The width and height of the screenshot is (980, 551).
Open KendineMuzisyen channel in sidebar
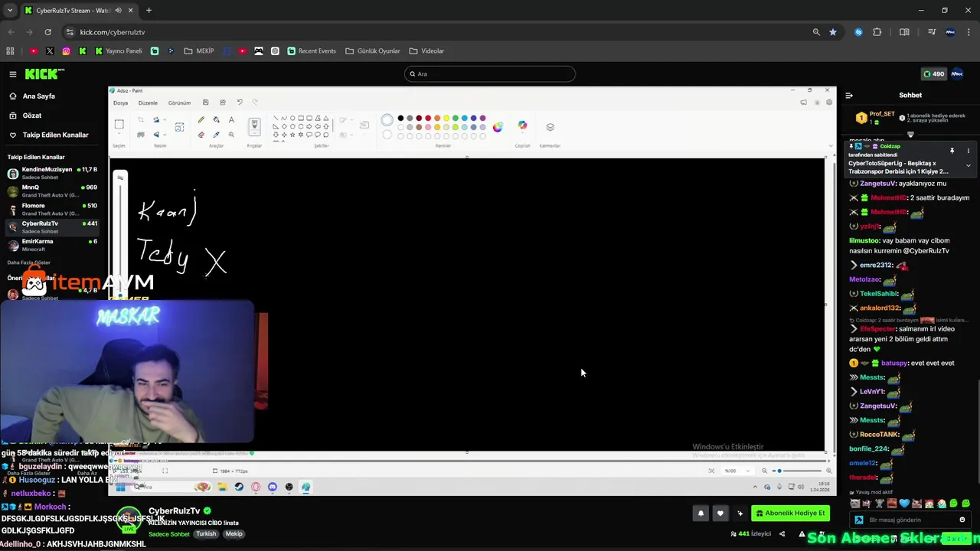click(x=51, y=173)
